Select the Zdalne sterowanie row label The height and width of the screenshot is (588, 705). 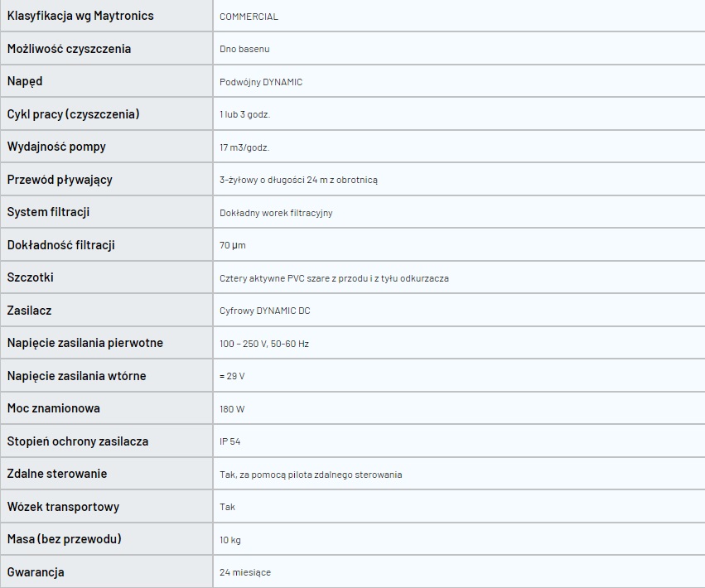(57, 474)
